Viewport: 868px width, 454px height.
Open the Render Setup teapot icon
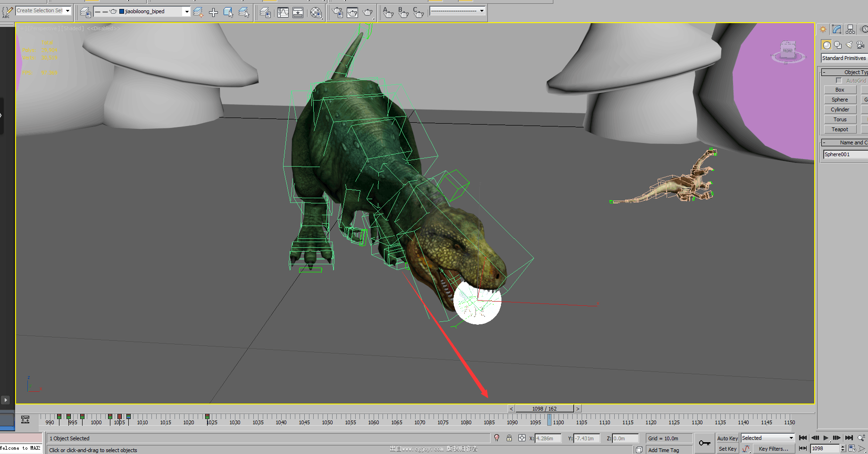coord(337,13)
